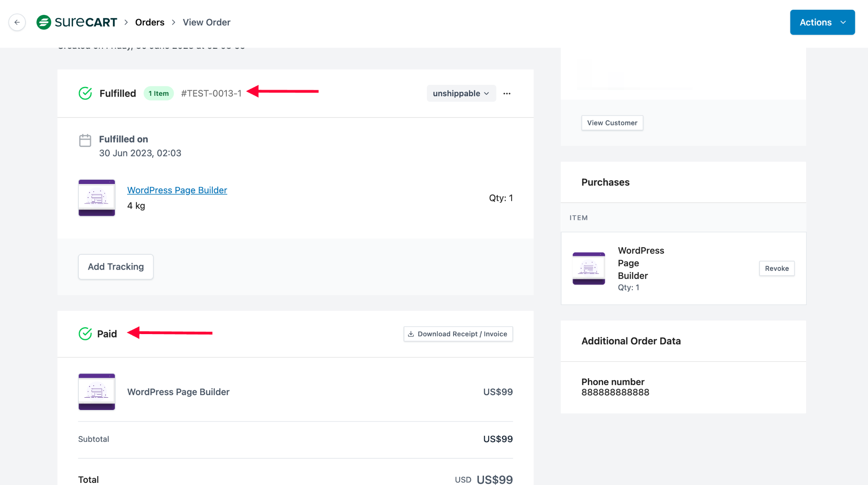Viewport: 868px width, 485px height.
Task: Click the WordPress Page Builder product thumbnail
Action: click(97, 198)
